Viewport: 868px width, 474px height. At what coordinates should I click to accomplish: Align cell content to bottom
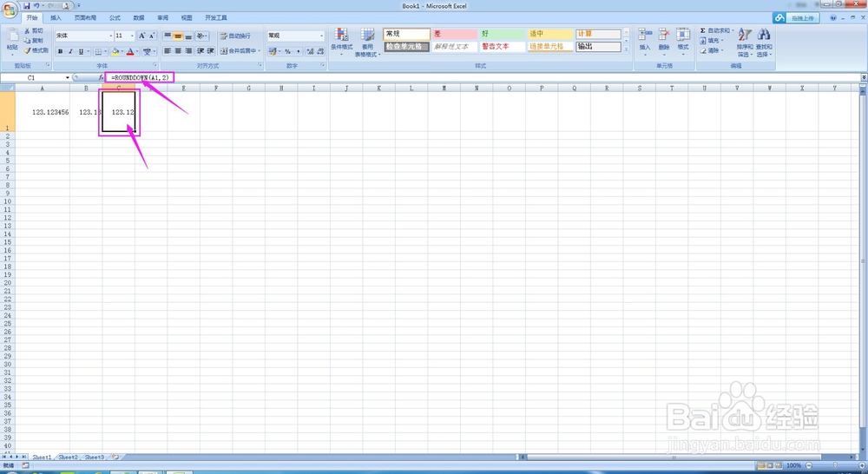[x=188, y=36]
